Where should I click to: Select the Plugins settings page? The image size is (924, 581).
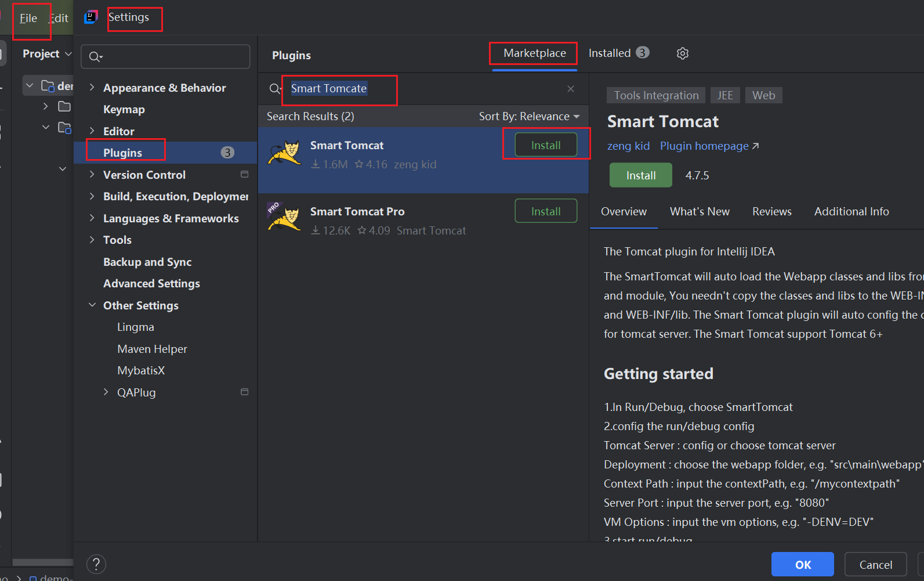[165, 153]
